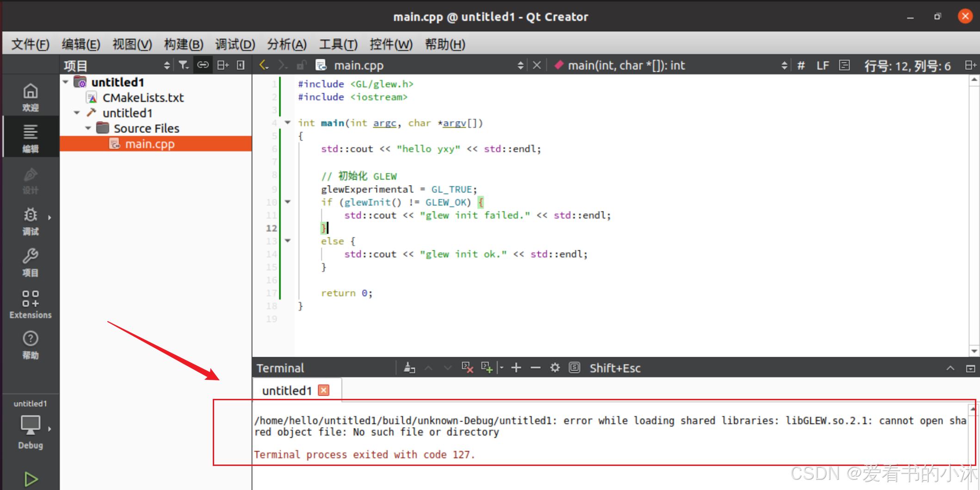The width and height of the screenshot is (980, 490).
Task: Go forward in editor navigation history
Action: 283,65
